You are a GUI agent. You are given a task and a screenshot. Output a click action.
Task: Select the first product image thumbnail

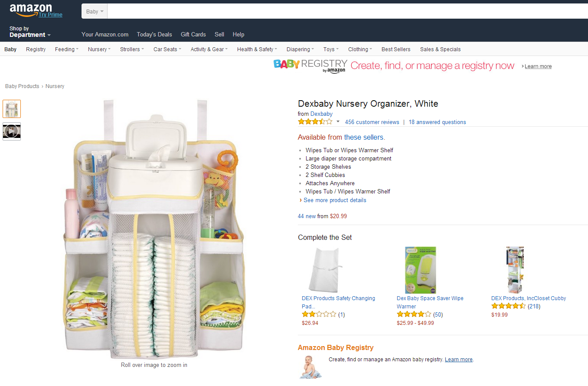(x=12, y=109)
